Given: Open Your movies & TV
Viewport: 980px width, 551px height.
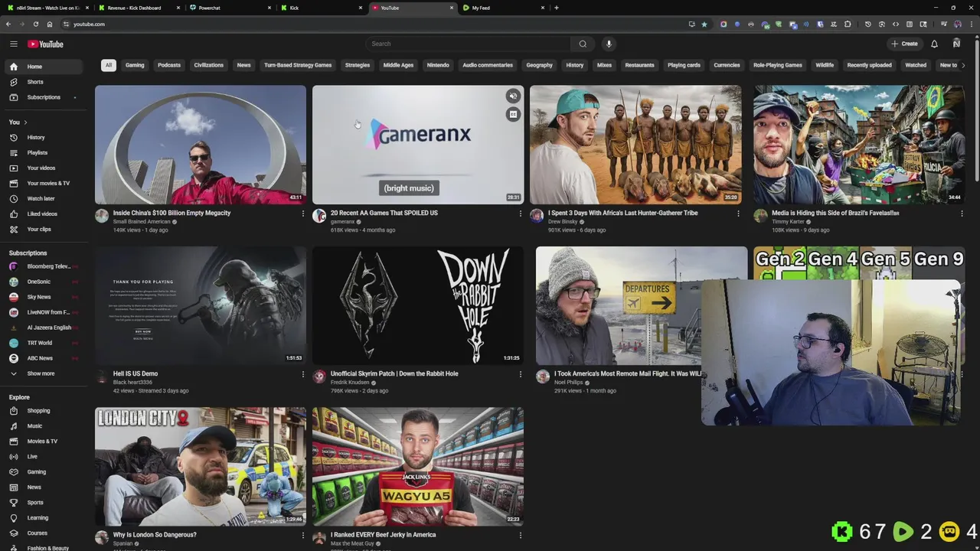Looking at the screenshot, I should (43, 183).
